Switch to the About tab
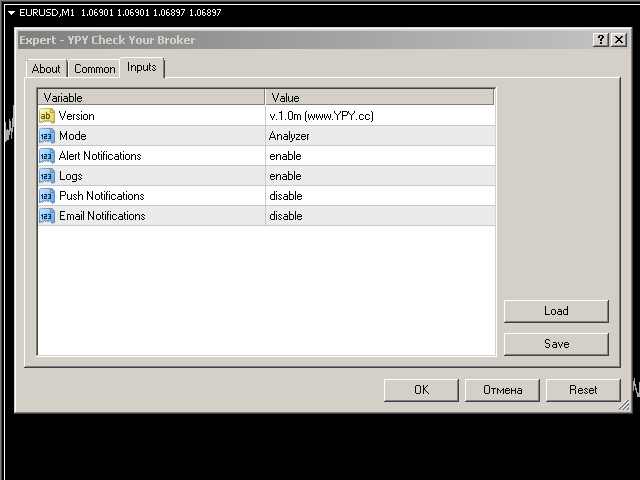The width and height of the screenshot is (640, 480). [46, 69]
